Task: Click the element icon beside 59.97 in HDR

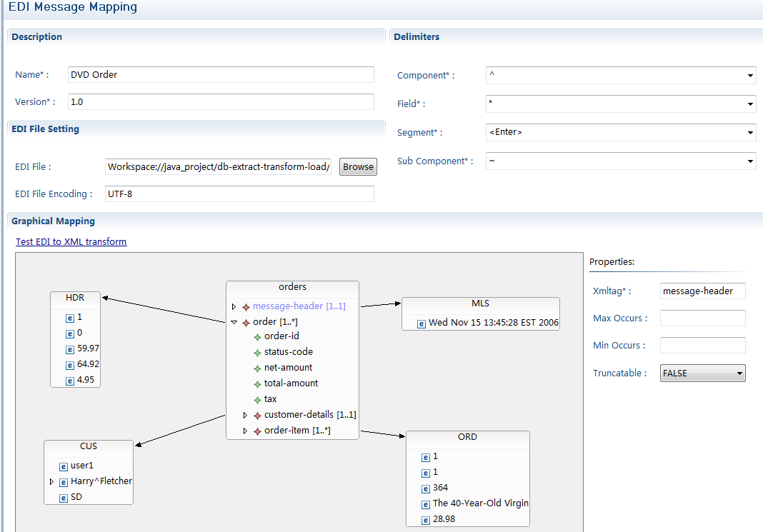Action: click(70, 350)
